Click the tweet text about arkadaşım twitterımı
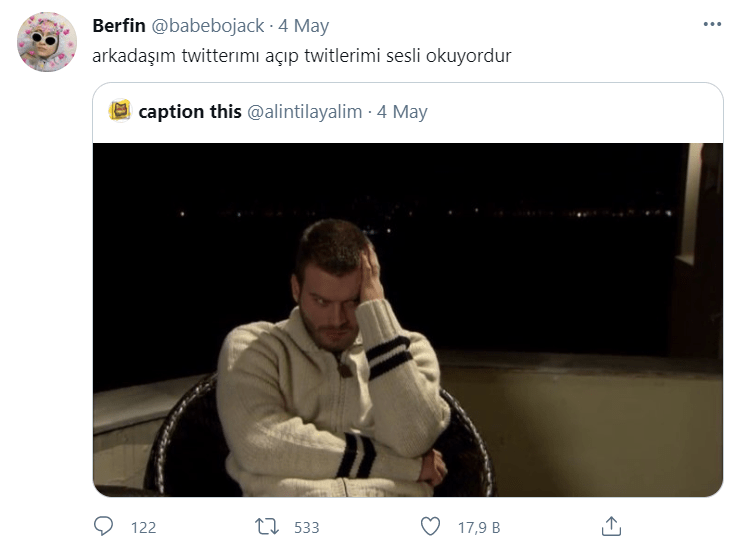 tap(301, 56)
